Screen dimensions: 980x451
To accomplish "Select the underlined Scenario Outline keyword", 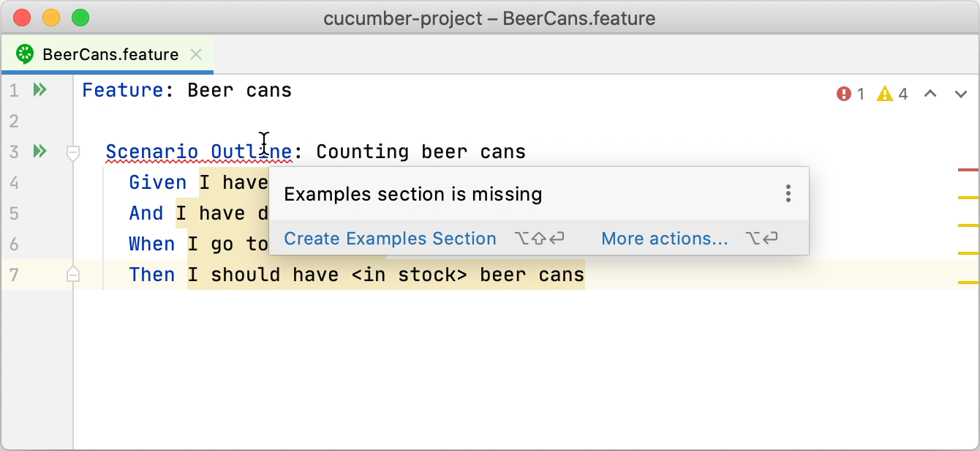I will pyautogui.click(x=199, y=152).
